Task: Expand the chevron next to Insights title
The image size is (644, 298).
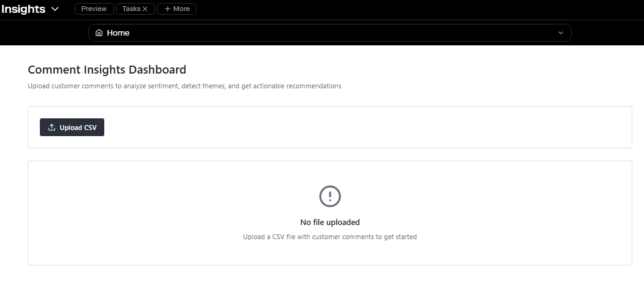Action: 55,9
